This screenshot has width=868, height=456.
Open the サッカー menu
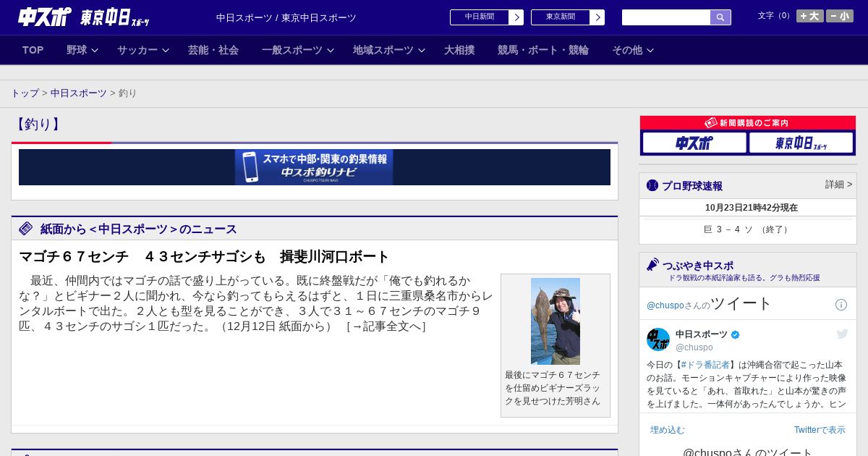point(137,50)
